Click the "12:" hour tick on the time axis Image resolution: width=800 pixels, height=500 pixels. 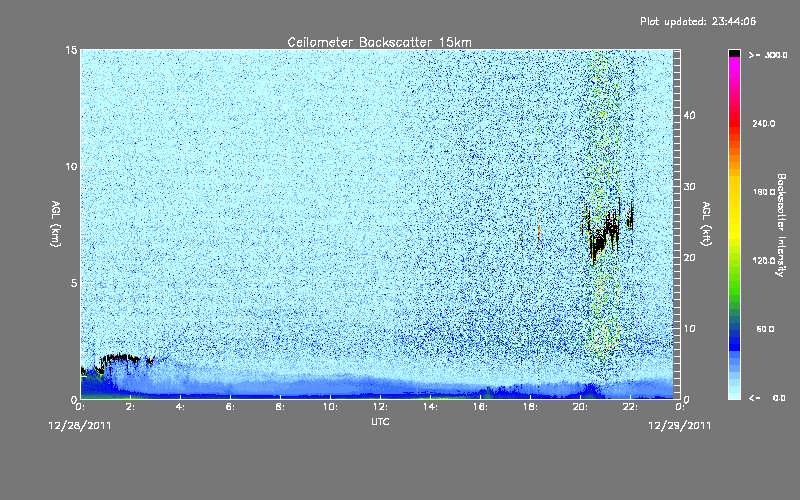380,407
